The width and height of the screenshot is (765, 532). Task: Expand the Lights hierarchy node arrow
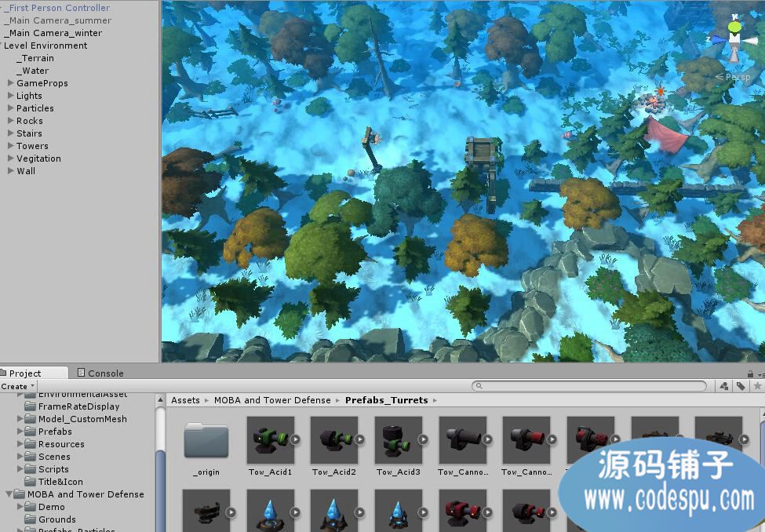pos(11,96)
